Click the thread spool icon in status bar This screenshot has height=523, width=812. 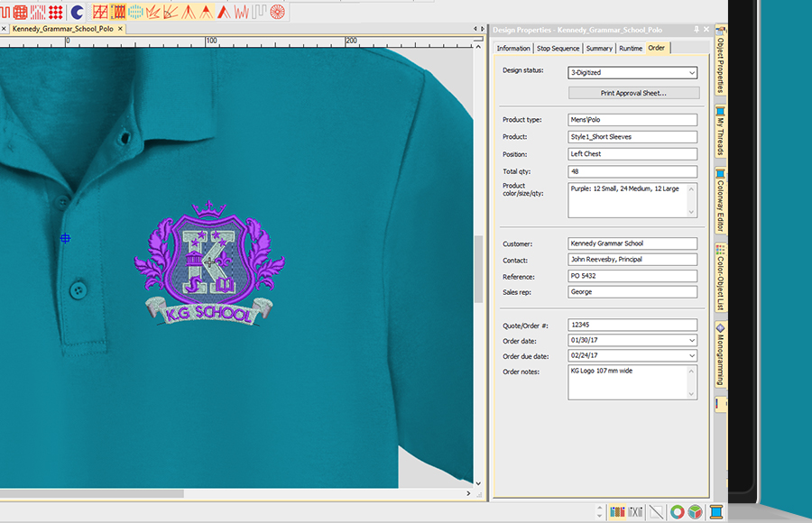click(x=715, y=511)
